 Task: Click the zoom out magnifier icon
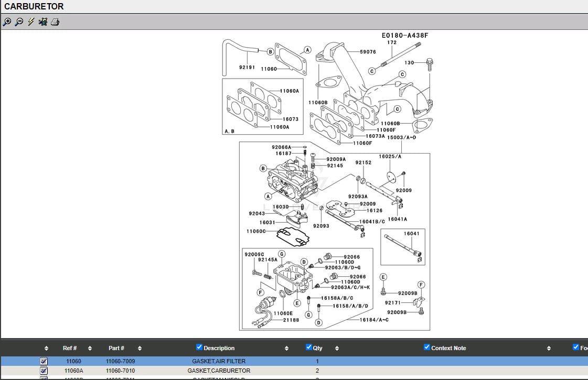[19, 22]
